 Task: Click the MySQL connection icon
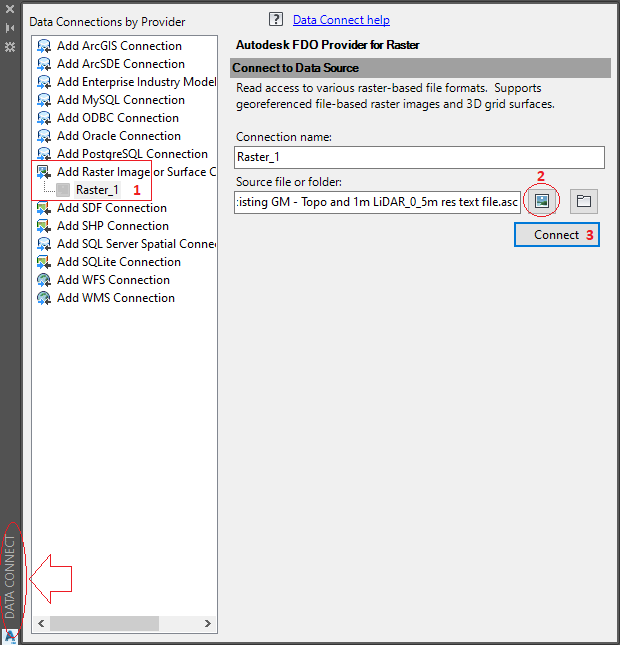(44, 100)
